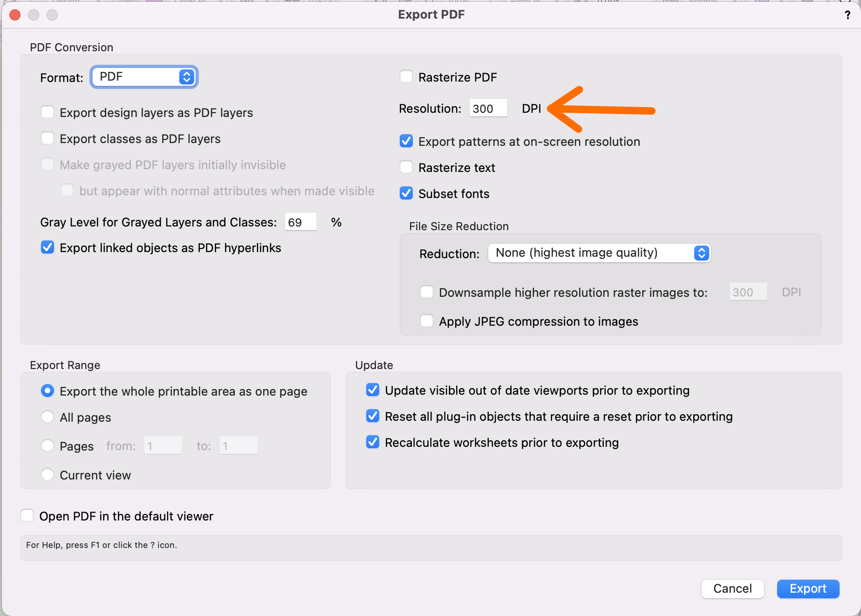The width and height of the screenshot is (861, 616).
Task: Open the Format dropdown
Action: pyautogui.click(x=144, y=77)
